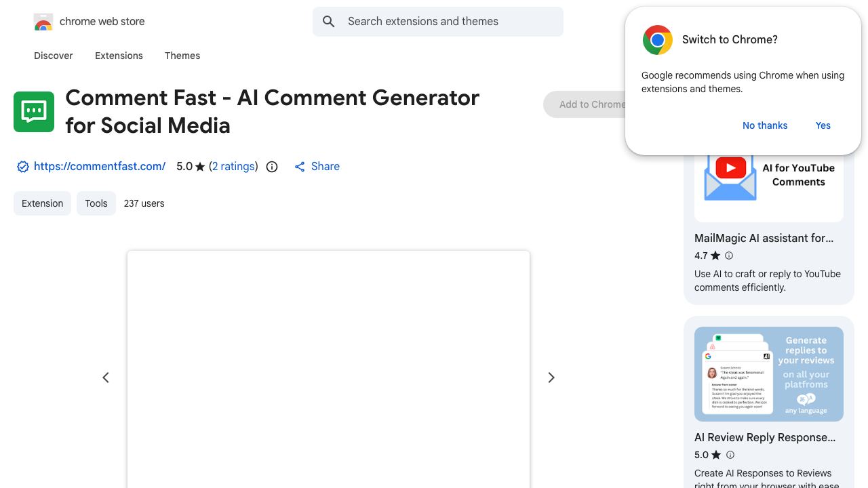Click the Add to Chrome button

pos(585,104)
